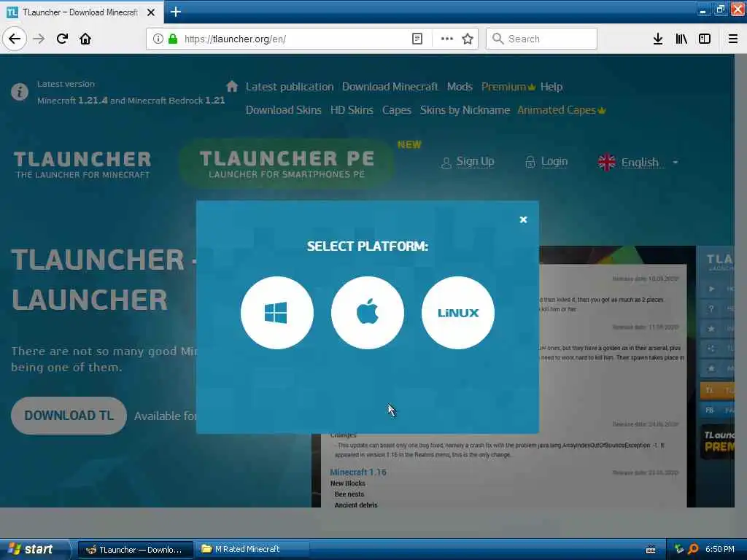This screenshot has height=560, width=747.
Task: Open the downloads arrow panel
Action: [x=658, y=39]
